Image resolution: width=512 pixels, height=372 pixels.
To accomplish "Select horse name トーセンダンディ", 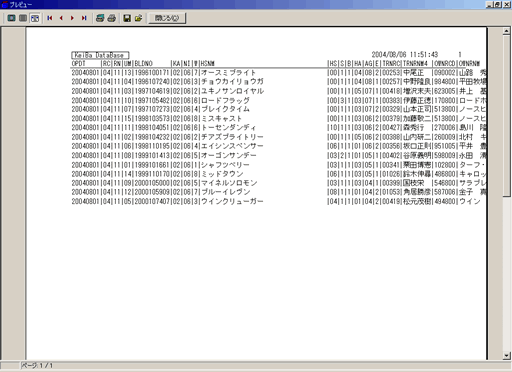I will 228,128.
